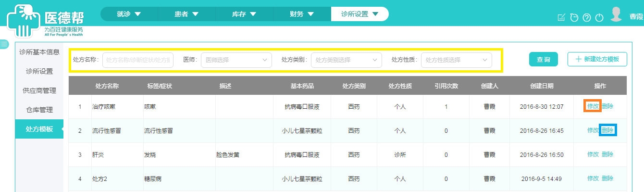Click the 基本药品 column header
The height and width of the screenshot is (192, 644).
pyautogui.click(x=302, y=86)
